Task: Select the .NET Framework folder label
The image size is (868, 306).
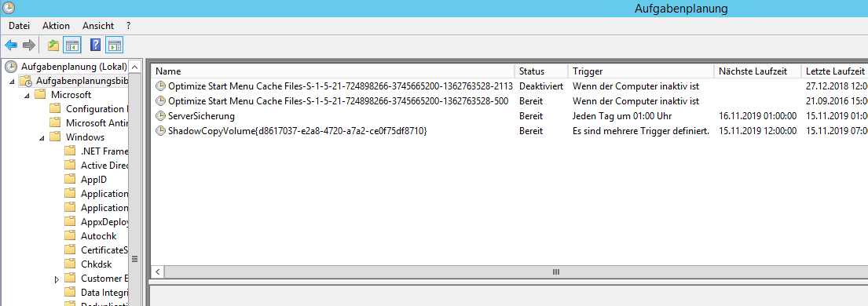Action: click(x=104, y=151)
